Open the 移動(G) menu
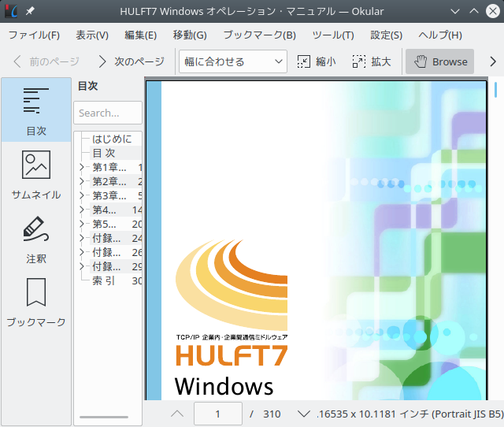 point(190,35)
